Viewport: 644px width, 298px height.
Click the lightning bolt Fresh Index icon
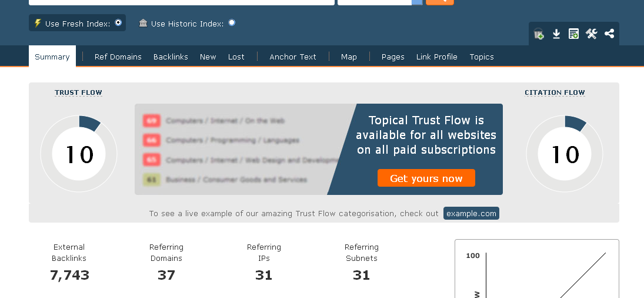coord(38,23)
